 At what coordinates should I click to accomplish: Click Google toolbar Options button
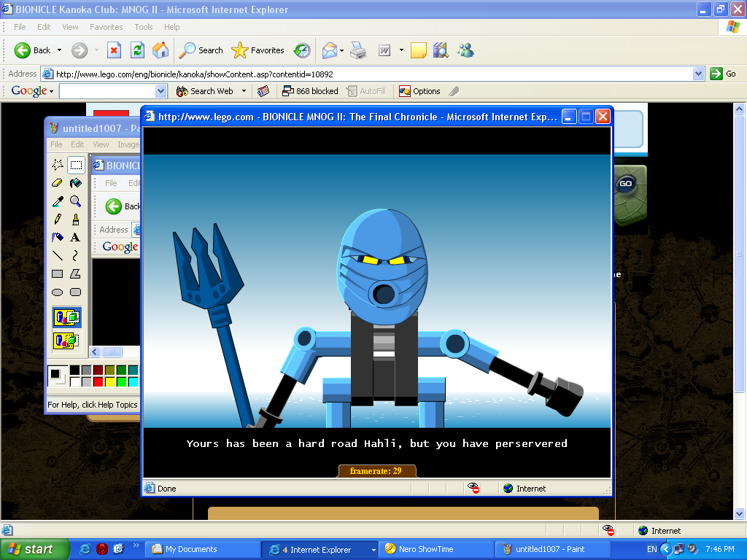click(419, 91)
